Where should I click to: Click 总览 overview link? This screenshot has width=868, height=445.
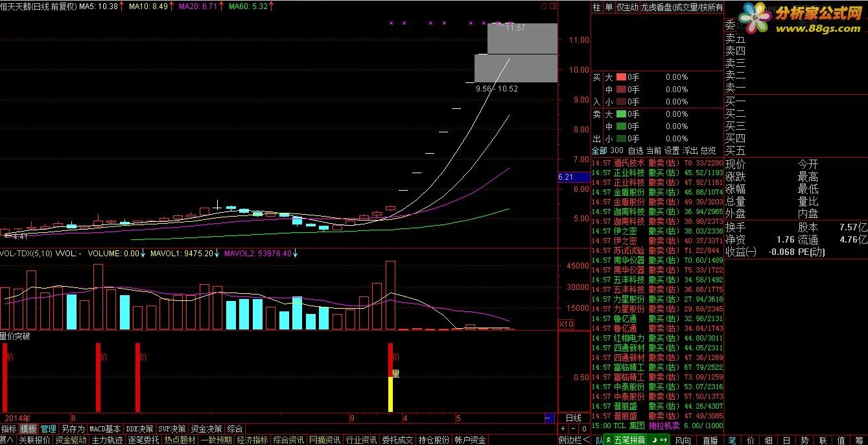(709, 150)
